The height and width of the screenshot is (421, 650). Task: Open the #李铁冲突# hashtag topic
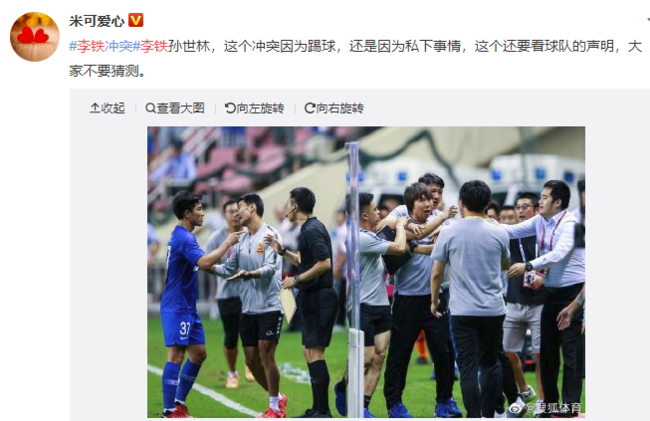tap(101, 46)
